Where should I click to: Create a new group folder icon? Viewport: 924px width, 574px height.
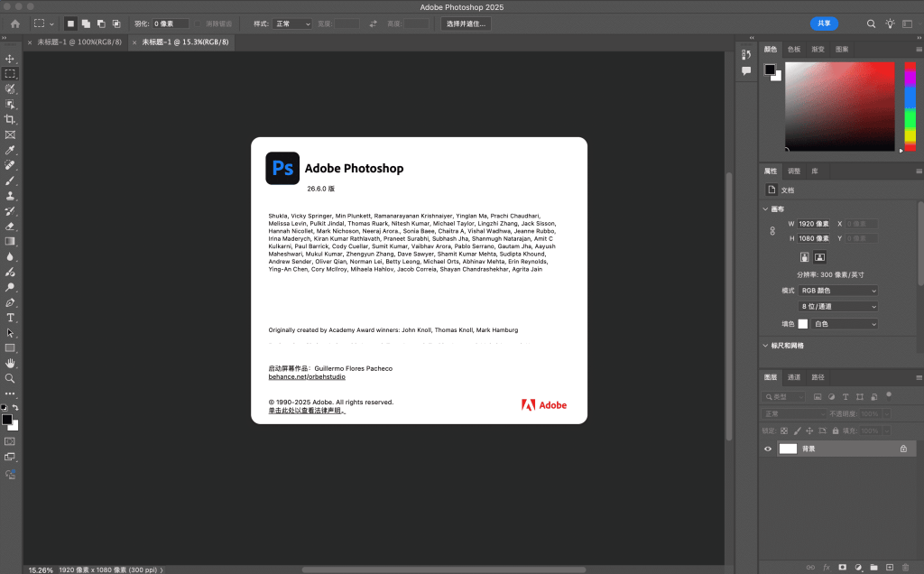pyautogui.click(x=873, y=568)
